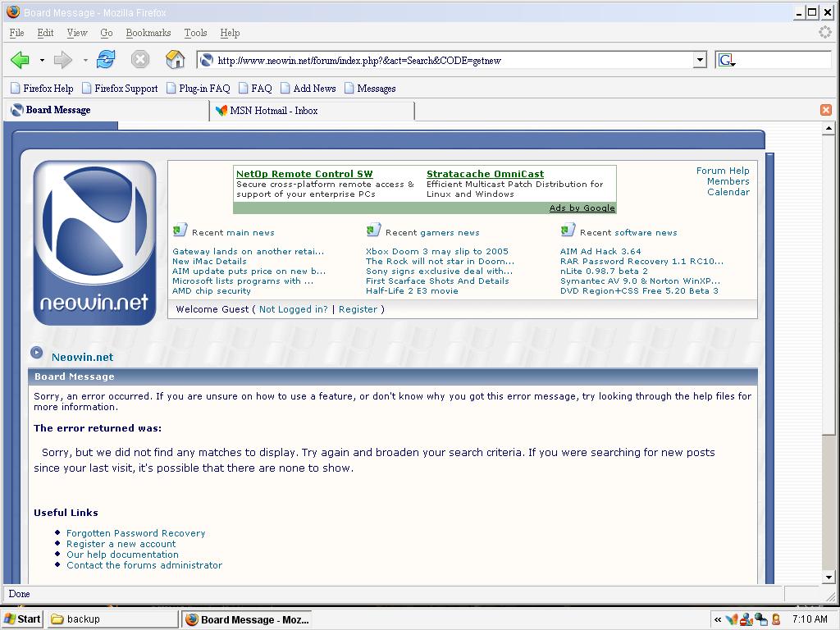
Task: Click the Ads by Google link
Action: (x=582, y=208)
